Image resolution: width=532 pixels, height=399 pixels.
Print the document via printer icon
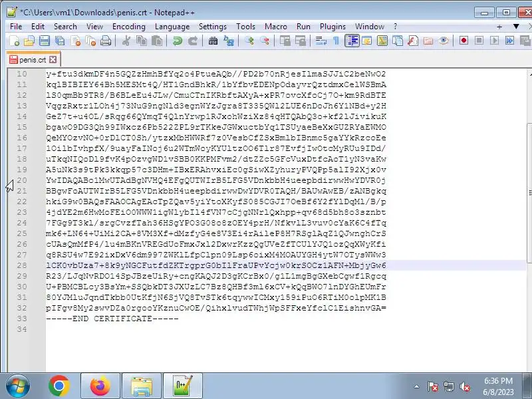(x=106, y=41)
